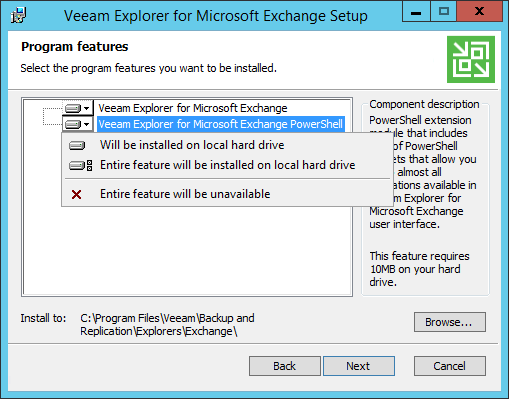The width and height of the screenshot is (509, 399).
Task: Click the green Veeam logo
Action: [471, 59]
